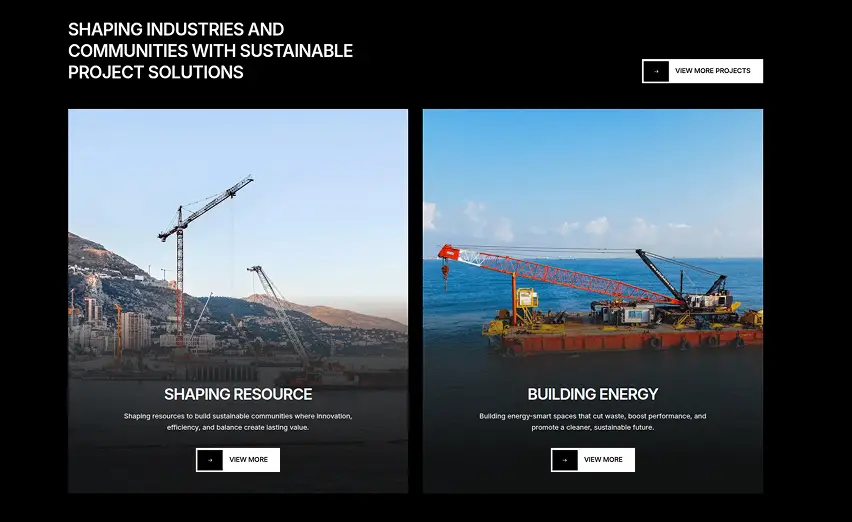This screenshot has width=852, height=522.
Task: Open View More under Shaping Resource
Action: (x=238, y=460)
